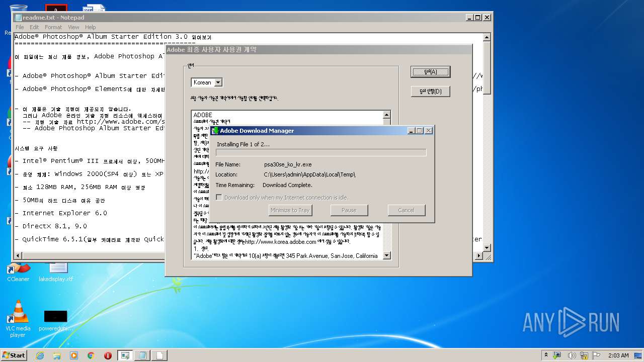644x362 pixels.
Task: Click the 2:03 AM clock
Action: pyautogui.click(x=618, y=355)
